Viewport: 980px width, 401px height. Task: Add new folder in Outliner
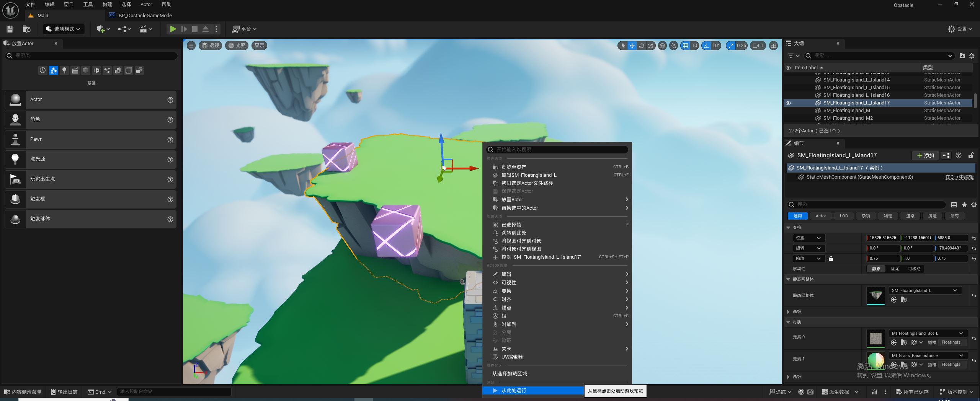[962, 56]
